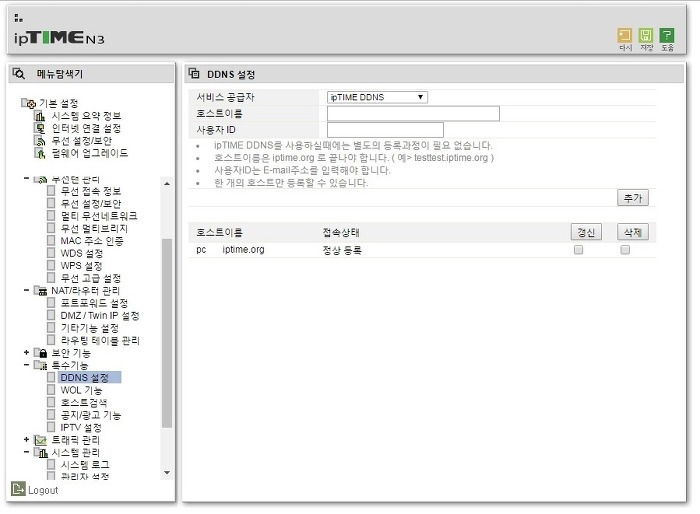Open the 포트포워드 설정 menu item
This screenshot has height=514, width=700.
[x=94, y=303]
